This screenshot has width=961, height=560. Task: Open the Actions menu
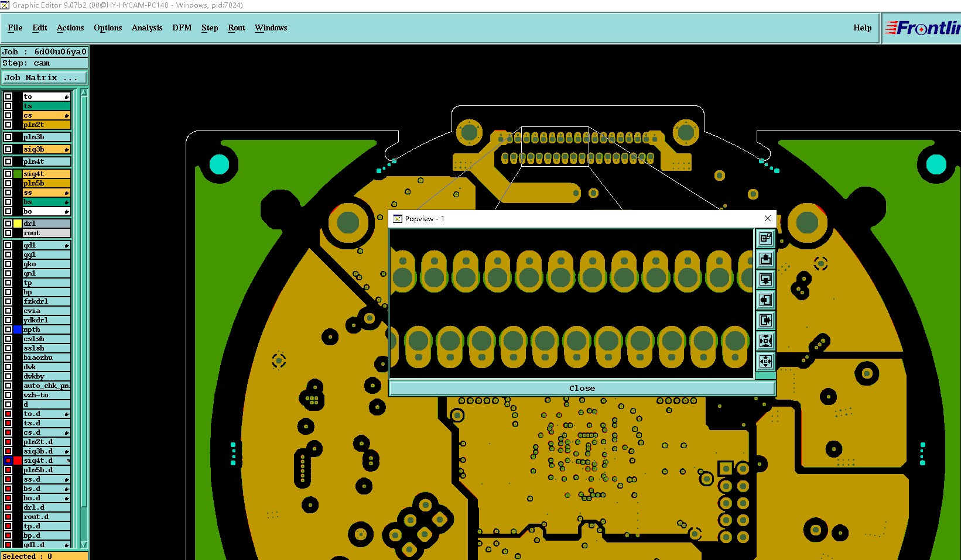(70, 28)
